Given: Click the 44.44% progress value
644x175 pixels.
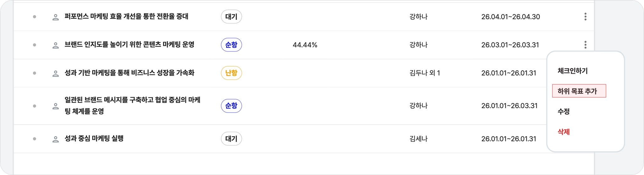Looking at the screenshot, I should click(305, 45).
